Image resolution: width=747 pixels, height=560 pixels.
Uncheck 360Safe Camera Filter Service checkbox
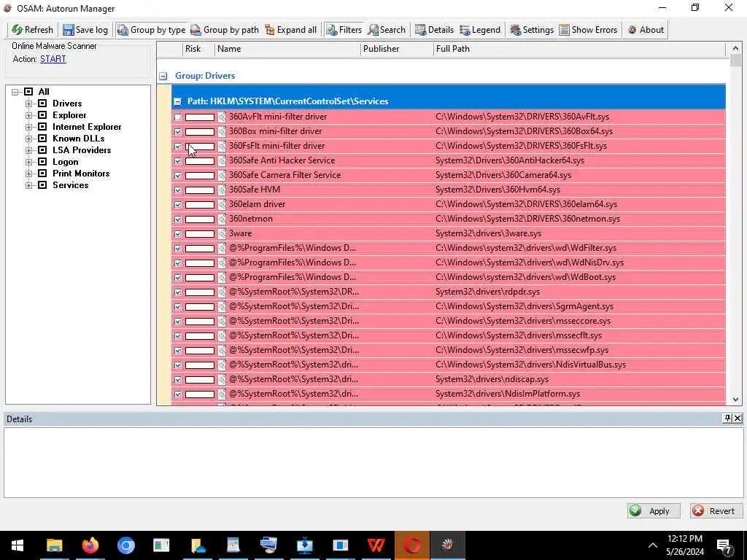point(178,175)
